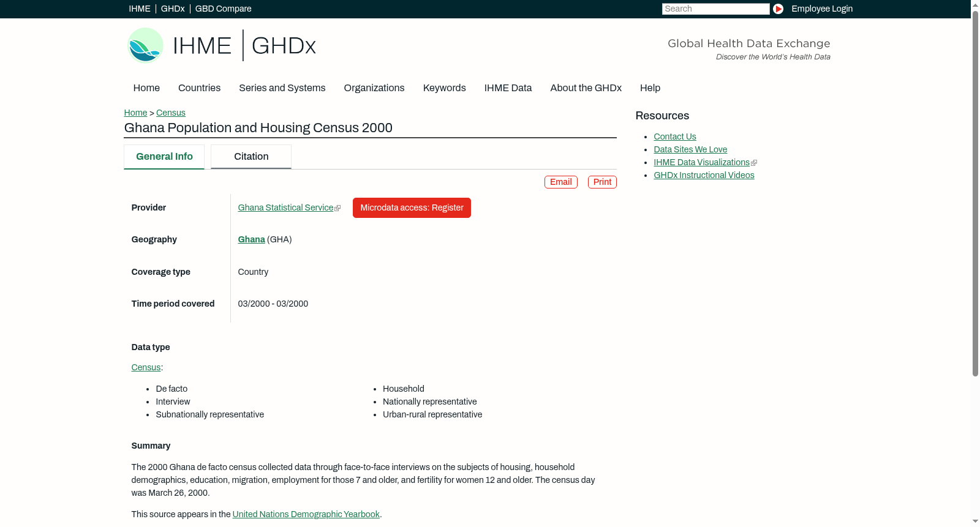Click the scrollbar down arrow
The width and height of the screenshot is (980, 527).
pos(975,521)
